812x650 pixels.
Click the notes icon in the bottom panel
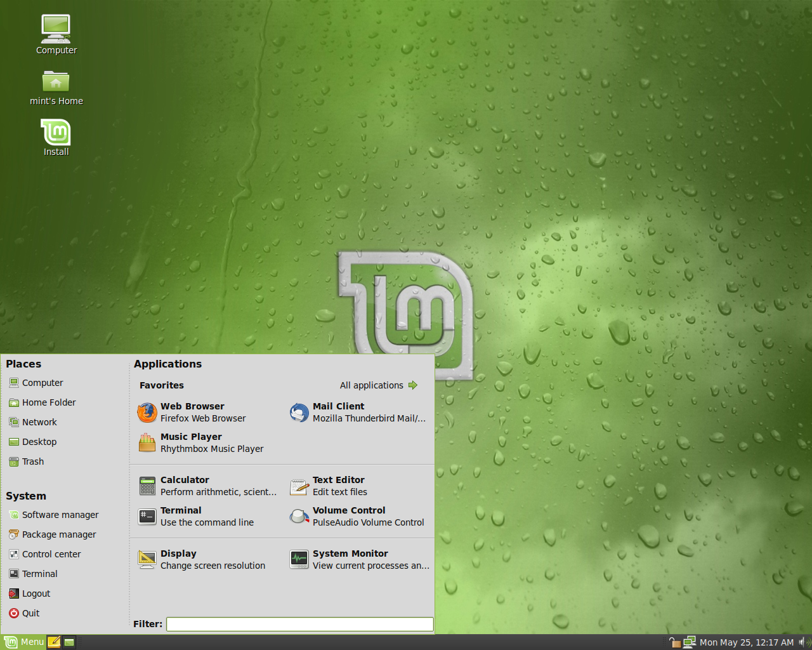pyautogui.click(x=55, y=642)
